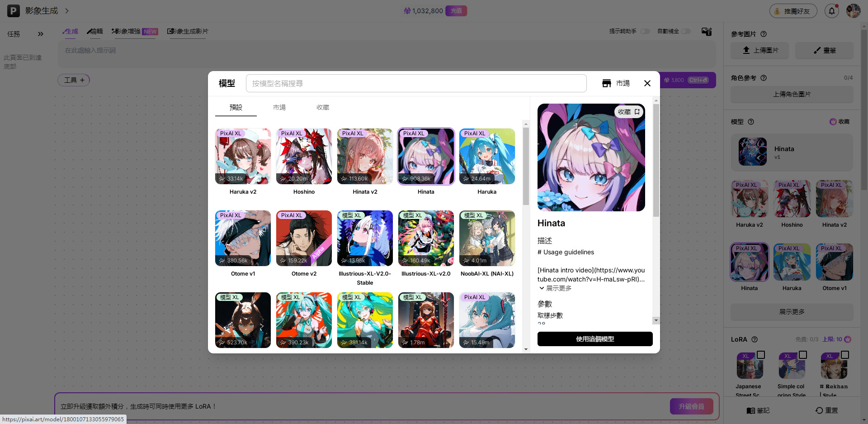This screenshot has width=868, height=424.
Task: Select the 影象增強 tab
Action: coord(134,31)
